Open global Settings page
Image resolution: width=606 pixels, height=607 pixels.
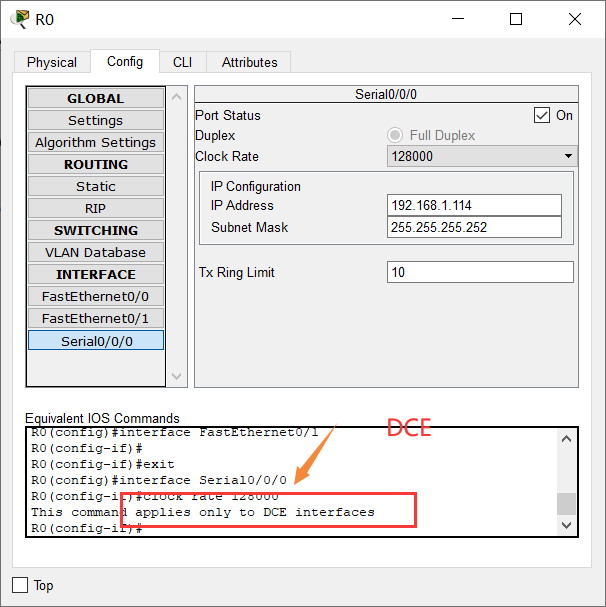pyautogui.click(x=96, y=120)
